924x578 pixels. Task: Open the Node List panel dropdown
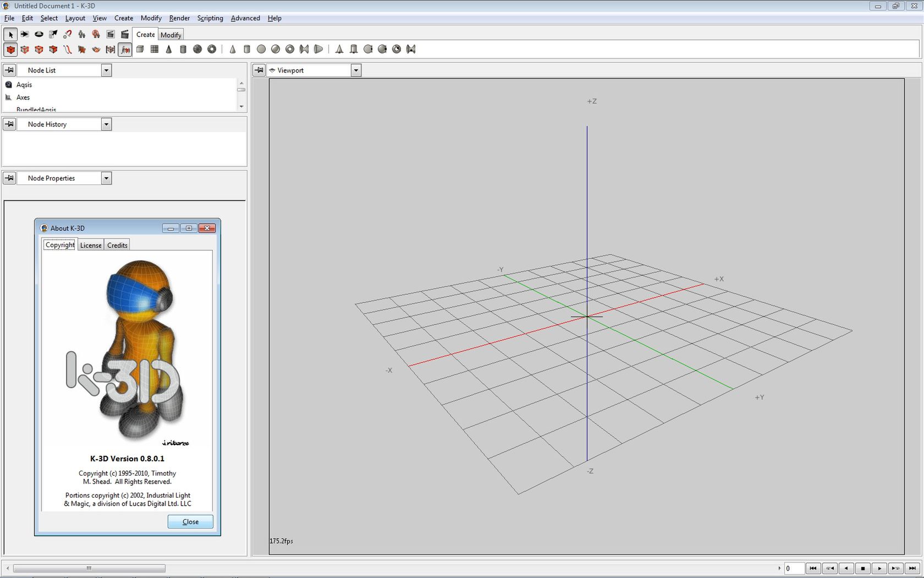[106, 70]
